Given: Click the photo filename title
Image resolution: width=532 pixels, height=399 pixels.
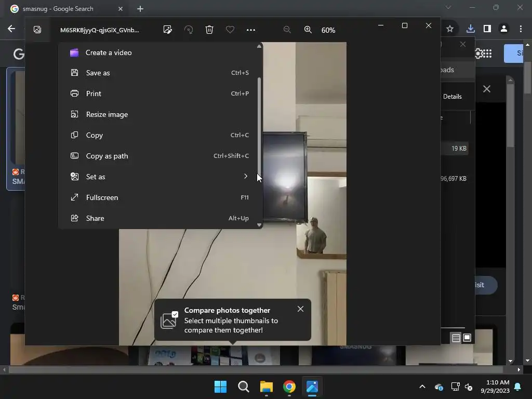Looking at the screenshot, I should point(99,30).
